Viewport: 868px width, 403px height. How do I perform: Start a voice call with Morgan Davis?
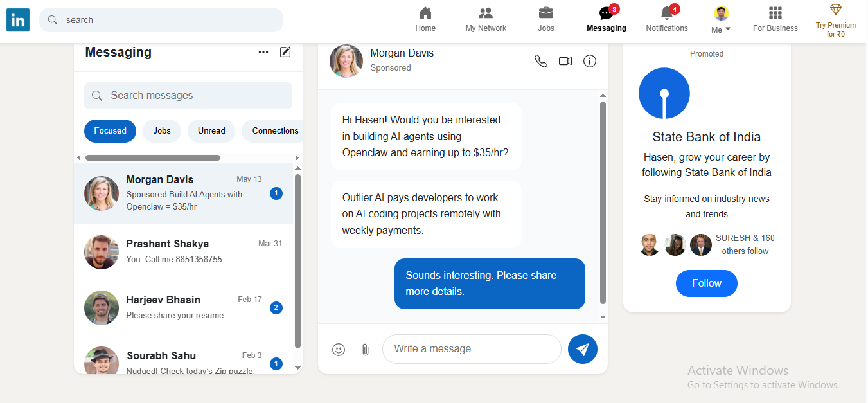541,61
